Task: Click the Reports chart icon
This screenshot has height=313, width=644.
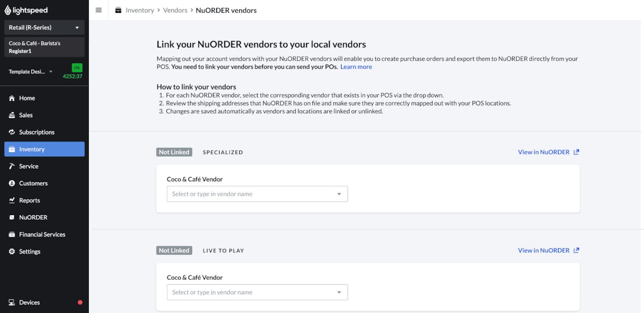Action: 12,200
